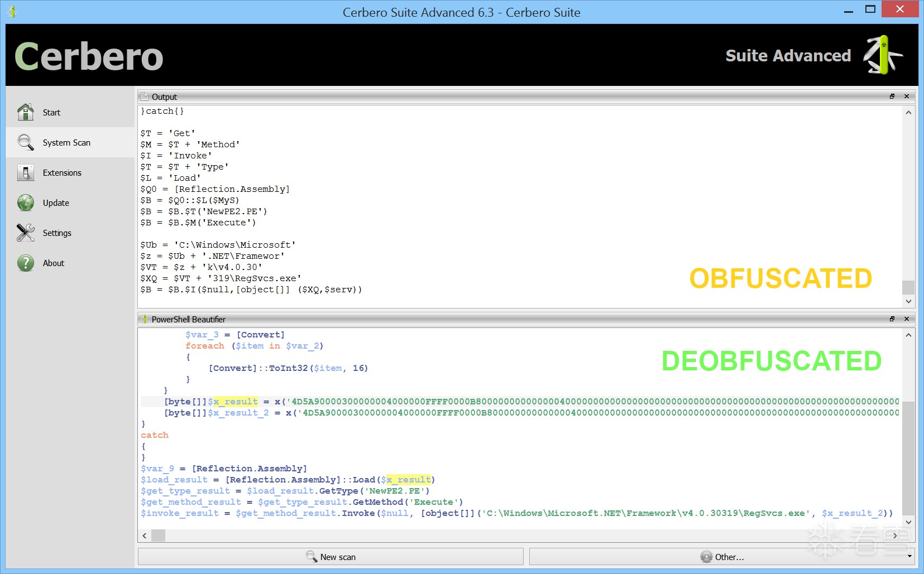
Task: Click the PowerShell Beautifier panel icon
Action: (x=145, y=319)
